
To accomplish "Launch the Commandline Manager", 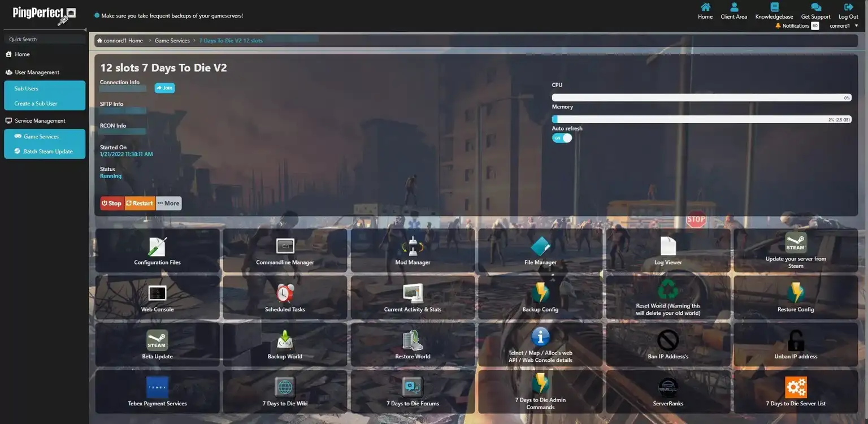I will click(285, 250).
